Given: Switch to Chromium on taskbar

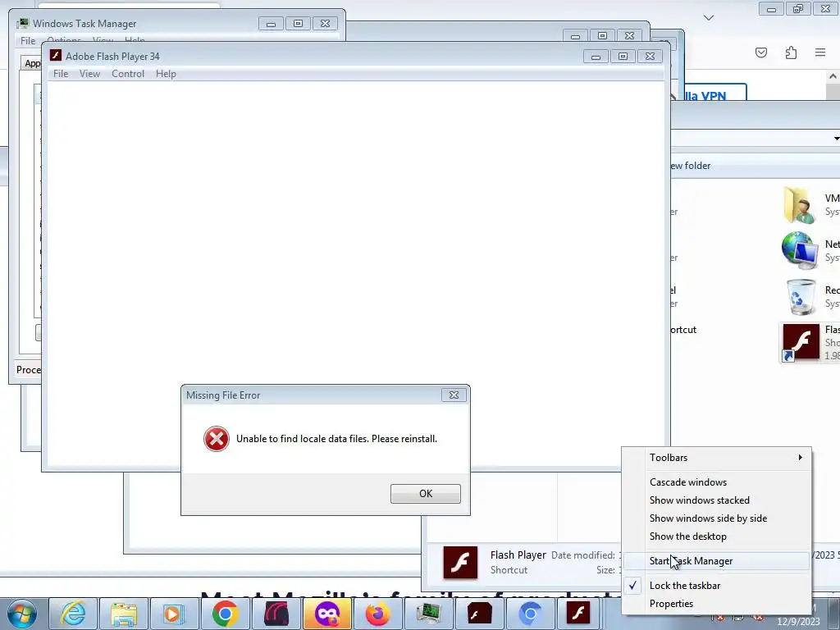Looking at the screenshot, I should (530, 614).
